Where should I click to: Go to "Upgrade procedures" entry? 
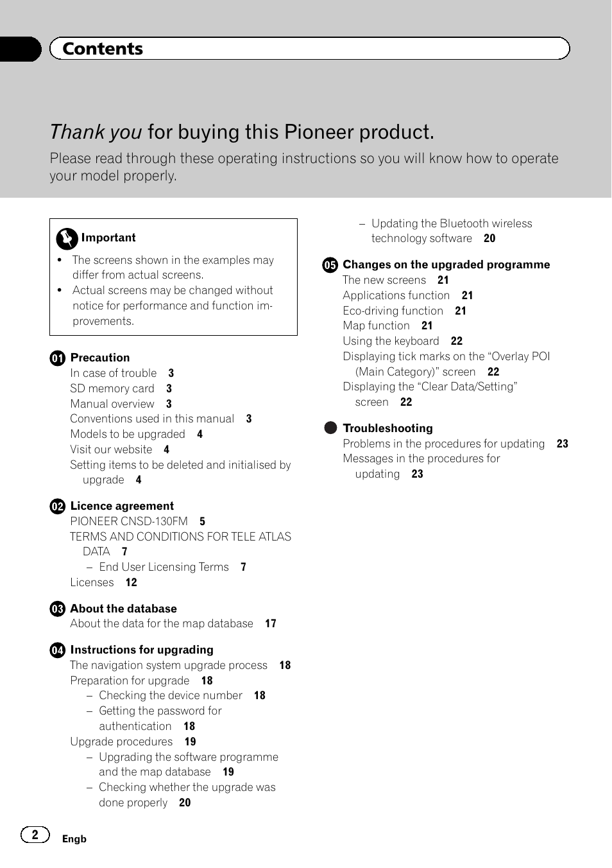pyautogui.click(x=121, y=742)
